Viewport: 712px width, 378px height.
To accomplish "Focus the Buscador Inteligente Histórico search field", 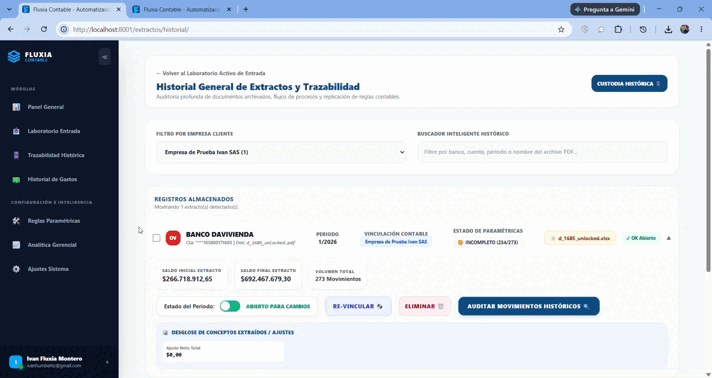I will pos(542,152).
